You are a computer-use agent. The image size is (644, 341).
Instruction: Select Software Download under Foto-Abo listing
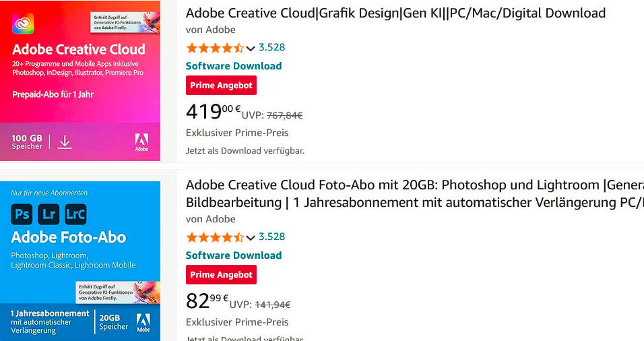click(234, 255)
